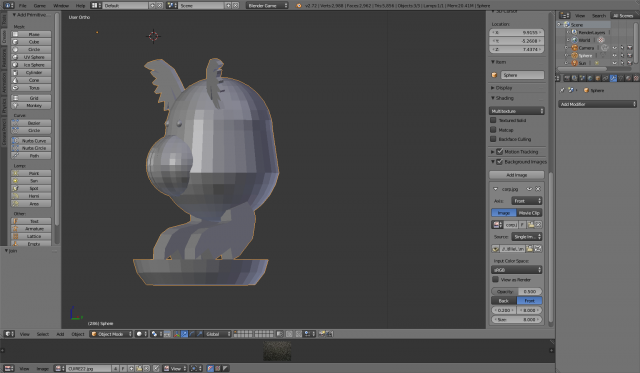Open the sRGB color space dropdown
Image resolution: width=640 pixels, height=373 pixels.
tap(517, 270)
